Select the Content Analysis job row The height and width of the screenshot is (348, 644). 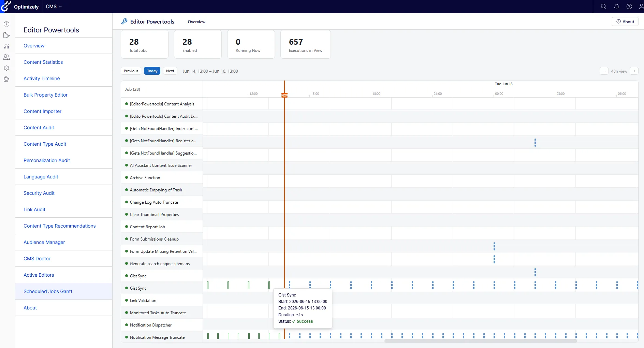tap(162, 104)
